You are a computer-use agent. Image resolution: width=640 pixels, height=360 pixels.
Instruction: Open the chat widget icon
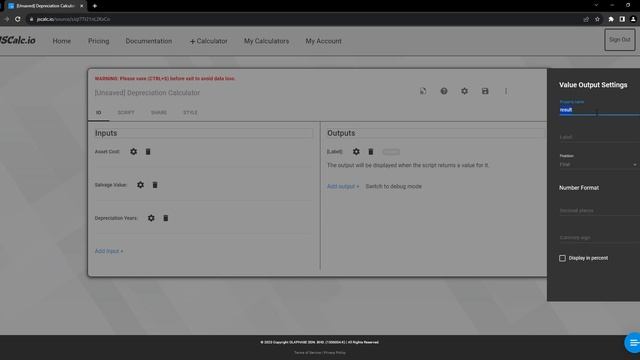[x=632, y=342]
